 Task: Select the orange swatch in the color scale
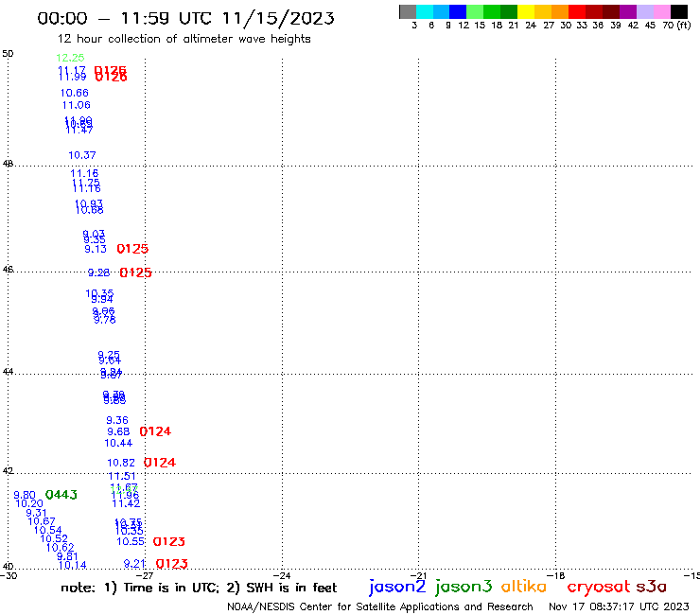point(560,11)
